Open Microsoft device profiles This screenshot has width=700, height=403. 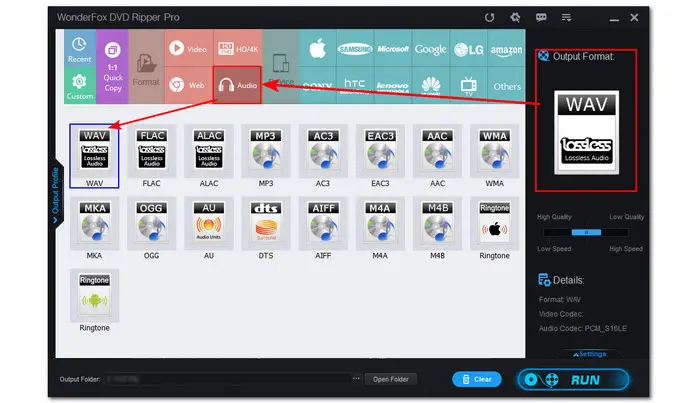pyautogui.click(x=393, y=48)
